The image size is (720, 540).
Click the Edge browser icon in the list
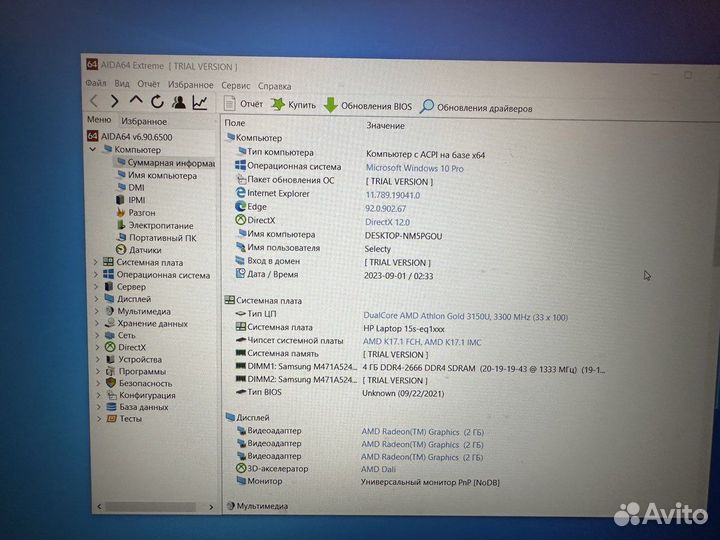point(240,207)
